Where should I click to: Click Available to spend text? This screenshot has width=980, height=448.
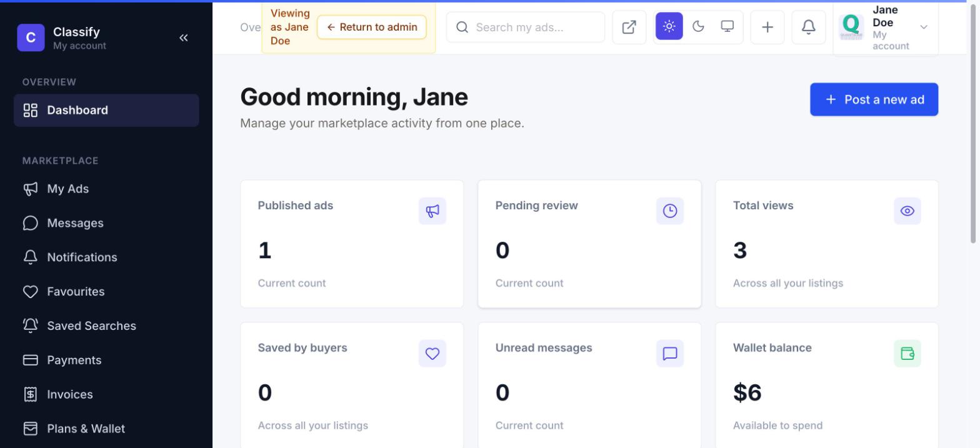[x=778, y=426]
